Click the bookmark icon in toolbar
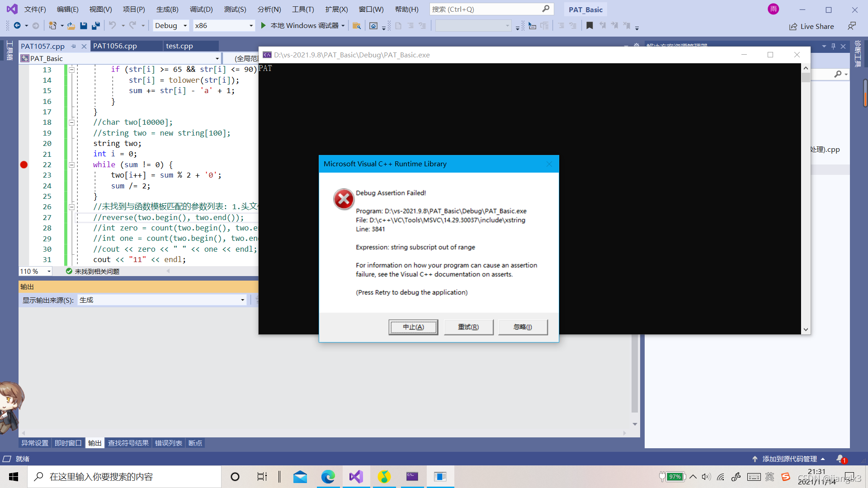 point(590,26)
